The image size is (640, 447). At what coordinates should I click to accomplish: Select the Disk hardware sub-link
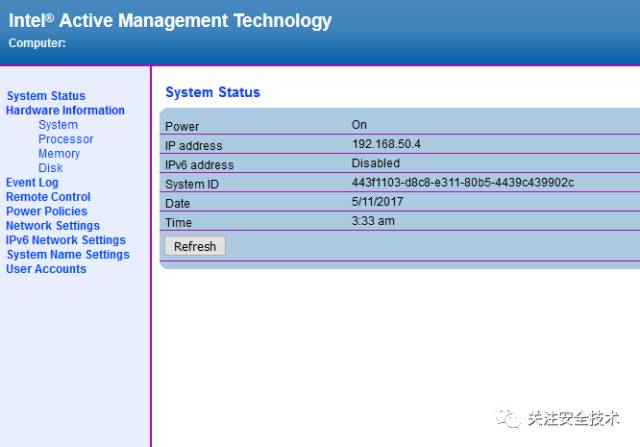pyautogui.click(x=51, y=168)
